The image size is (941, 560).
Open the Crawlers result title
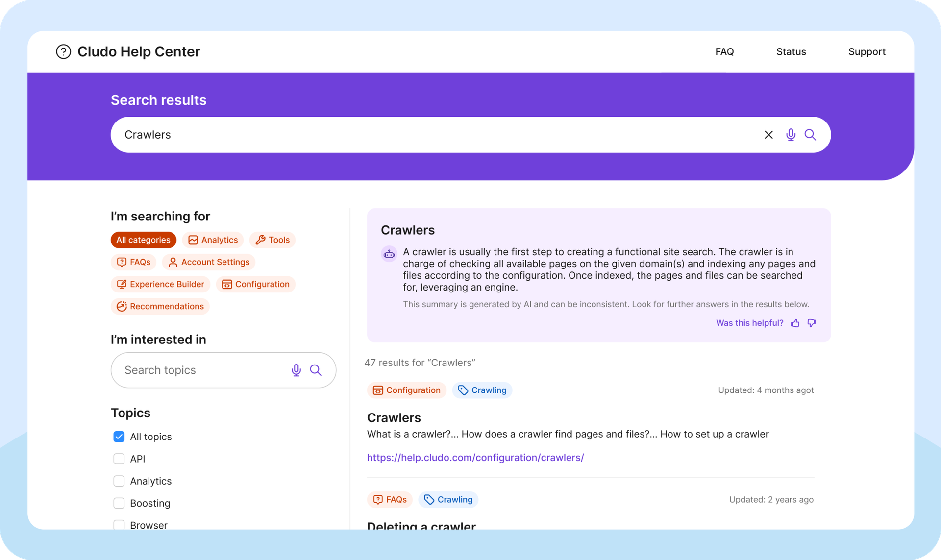click(394, 417)
